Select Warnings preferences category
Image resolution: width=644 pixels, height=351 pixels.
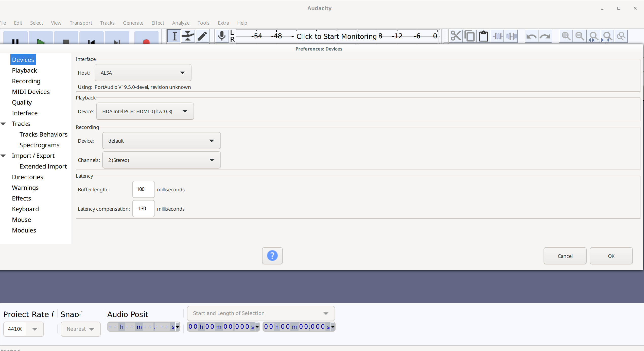(25, 188)
